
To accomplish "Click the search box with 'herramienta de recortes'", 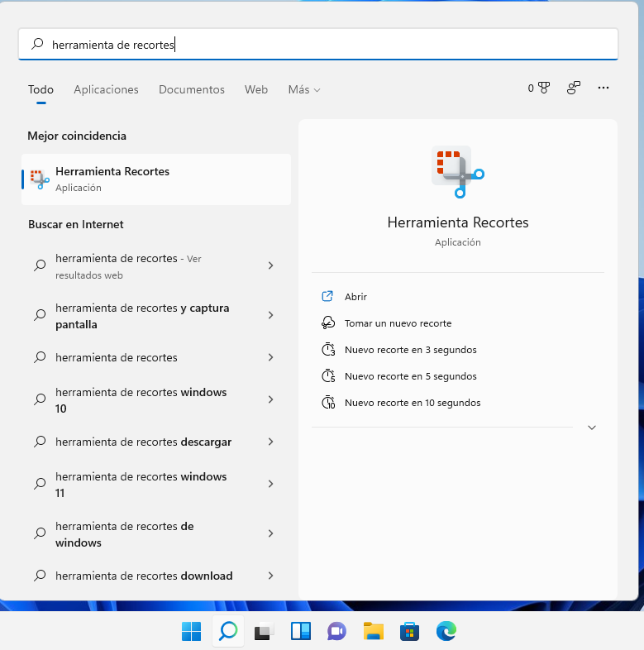I will coord(317,44).
